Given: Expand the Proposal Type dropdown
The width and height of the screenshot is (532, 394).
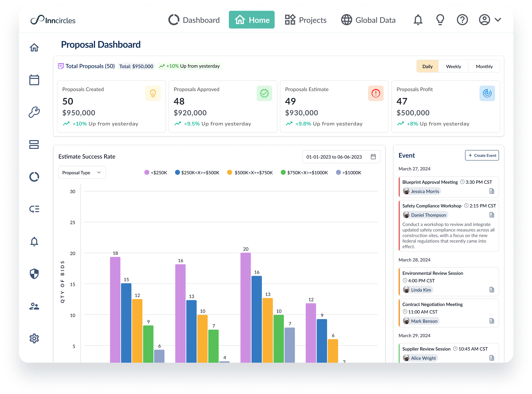Looking at the screenshot, I should point(82,172).
